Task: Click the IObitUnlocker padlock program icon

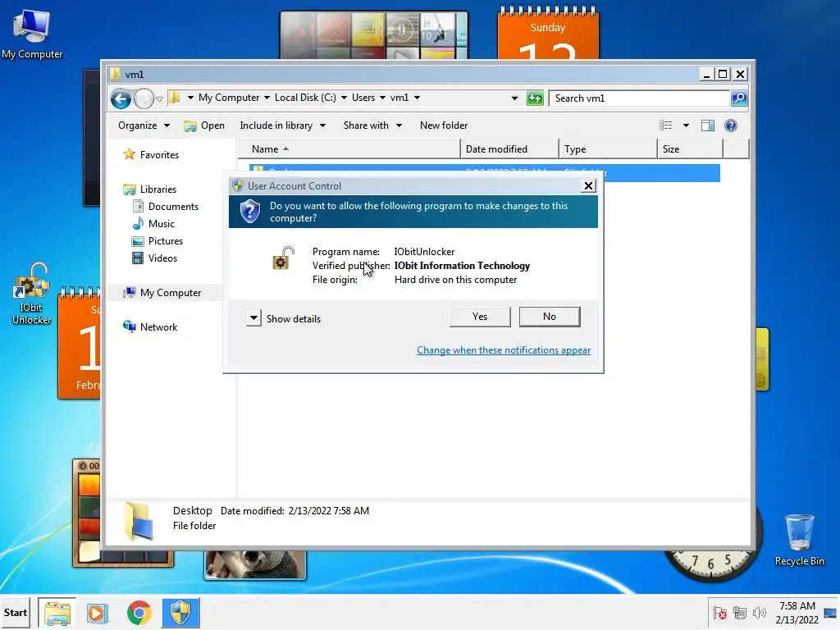Action: click(283, 258)
